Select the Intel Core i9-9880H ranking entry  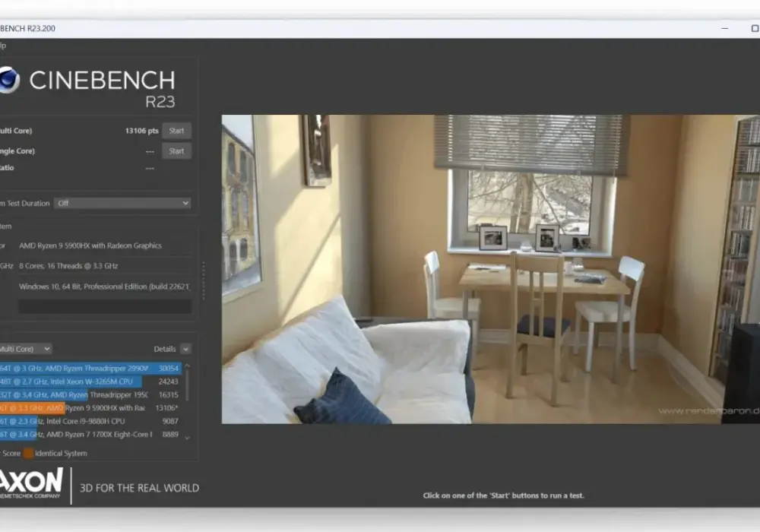[90, 422]
